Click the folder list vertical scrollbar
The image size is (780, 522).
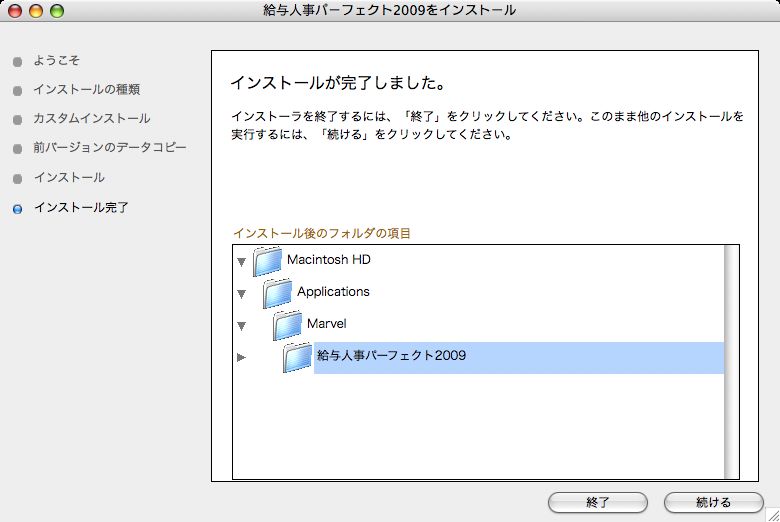[x=731, y=362]
